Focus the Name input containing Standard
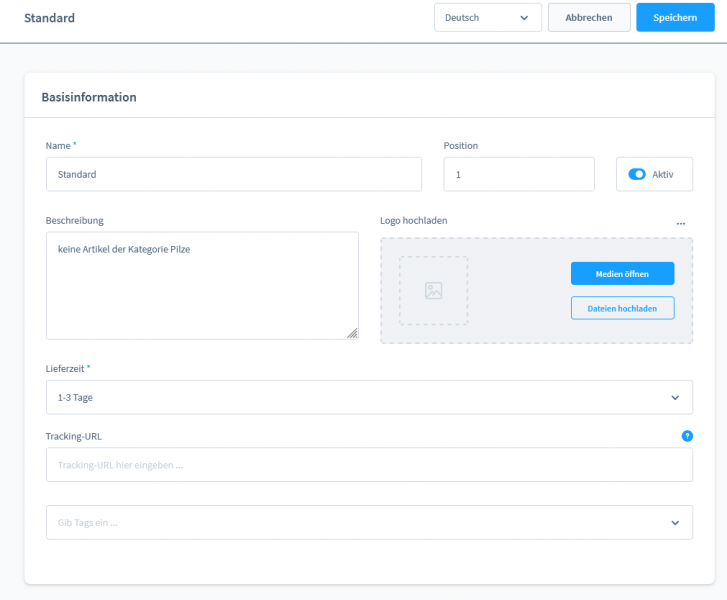Screen dimensions: 727x600 click(234, 174)
